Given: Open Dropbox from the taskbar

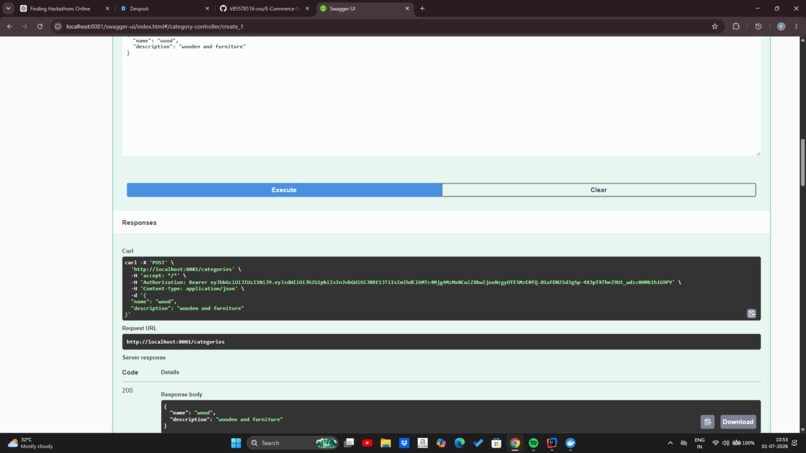Looking at the screenshot, I should click(x=404, y=443).
